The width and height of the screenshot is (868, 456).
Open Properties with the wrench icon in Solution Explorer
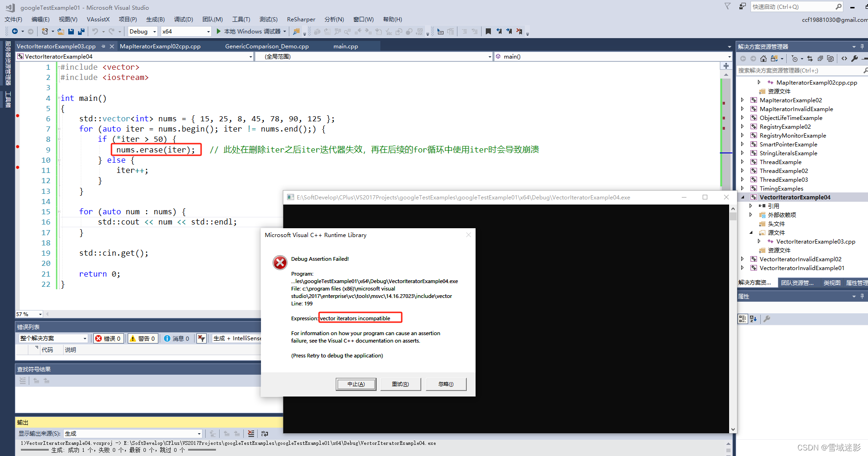tap(855, 59)
